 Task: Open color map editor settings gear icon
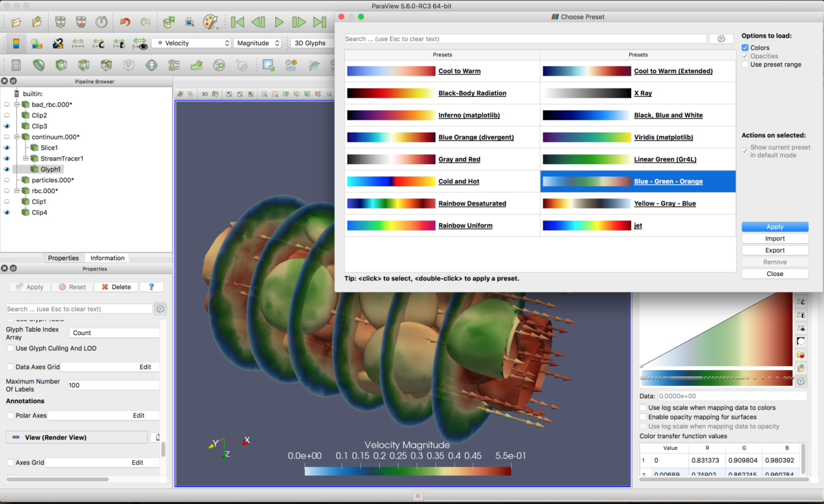(801, 380)
